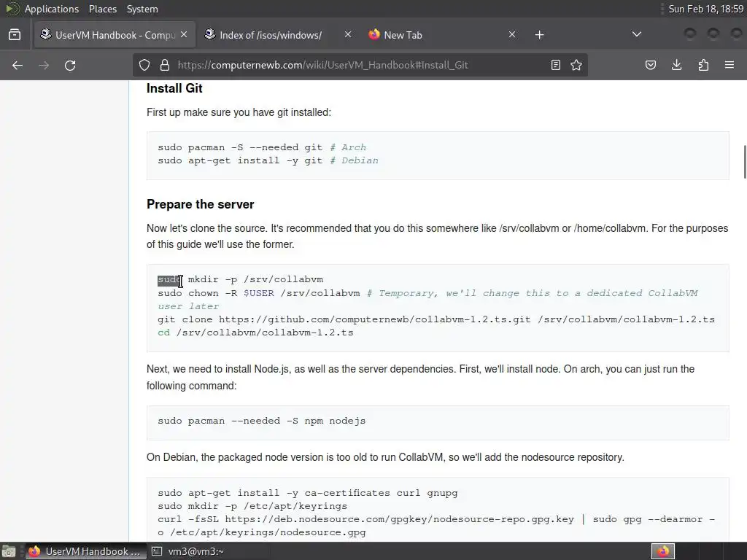Open the extensions puzzle icon

click(703, 65)
